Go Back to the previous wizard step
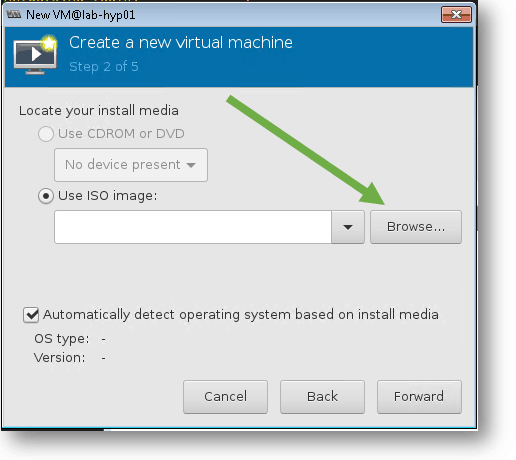 pyautogui.click(x=322, y=397)
